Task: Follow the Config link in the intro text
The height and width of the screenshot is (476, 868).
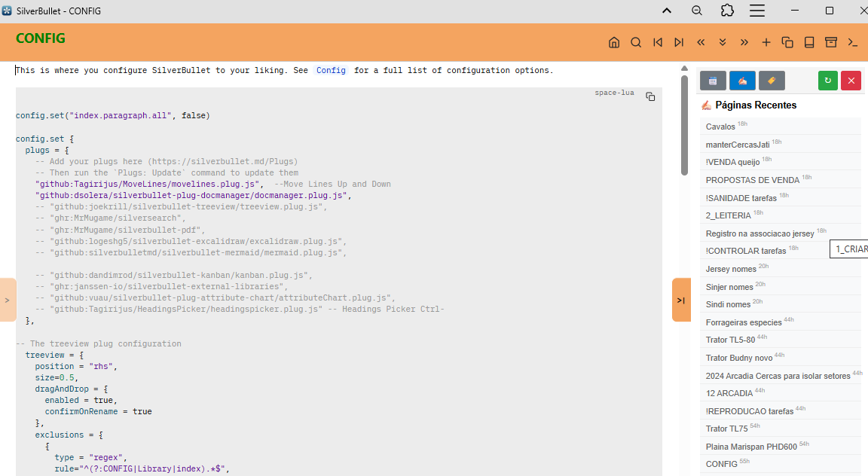Action: coord(331,71)
